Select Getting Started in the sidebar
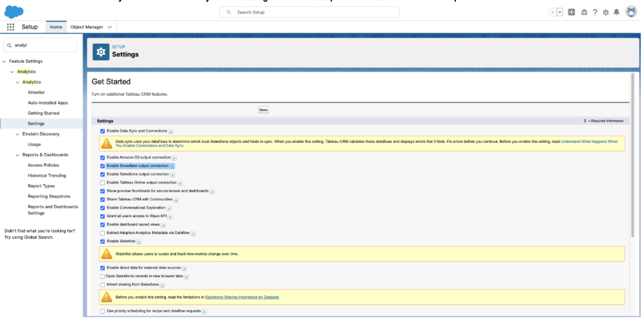The image size is (644, 321). click(43, 113)
